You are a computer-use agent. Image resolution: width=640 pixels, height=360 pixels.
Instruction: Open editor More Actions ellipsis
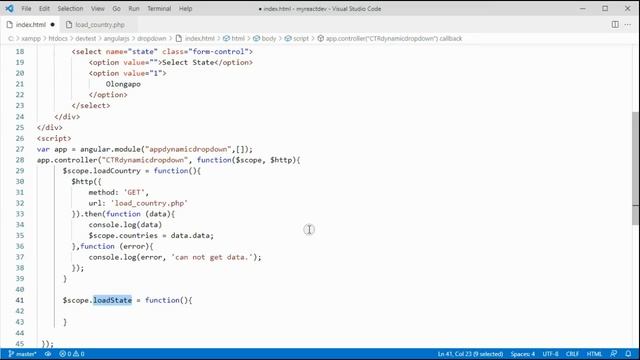[x=628, y=24]
